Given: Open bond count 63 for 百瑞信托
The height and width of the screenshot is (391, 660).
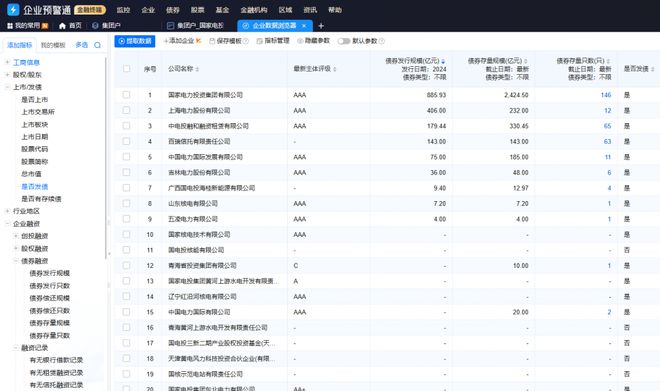Looking at the screenshot, I should [607, 141].
